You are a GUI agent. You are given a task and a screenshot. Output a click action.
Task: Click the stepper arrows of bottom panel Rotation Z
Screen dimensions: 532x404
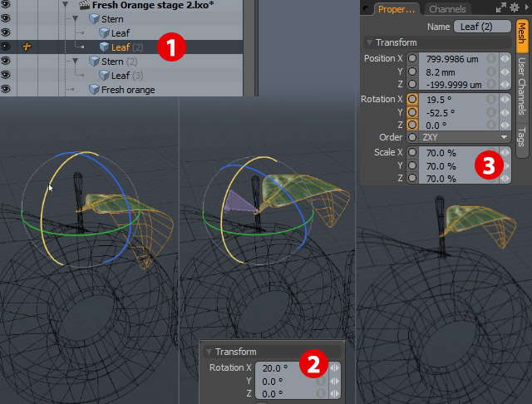coord(334,394)
